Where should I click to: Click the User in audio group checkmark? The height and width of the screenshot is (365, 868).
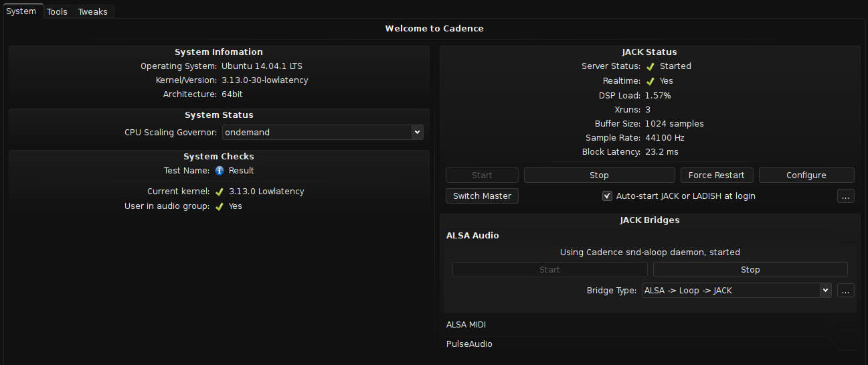click(220, 206)
